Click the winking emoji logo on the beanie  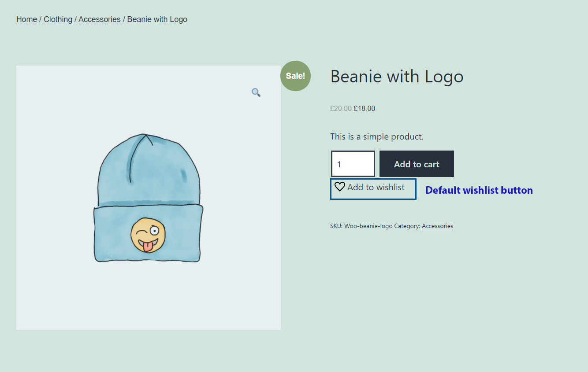click(x=148, y=235)
